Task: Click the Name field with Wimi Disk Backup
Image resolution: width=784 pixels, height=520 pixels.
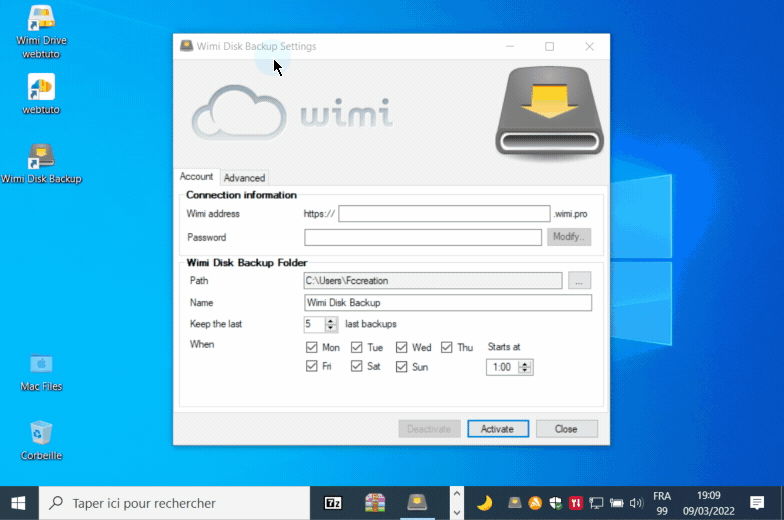Action: pos(448,302)
